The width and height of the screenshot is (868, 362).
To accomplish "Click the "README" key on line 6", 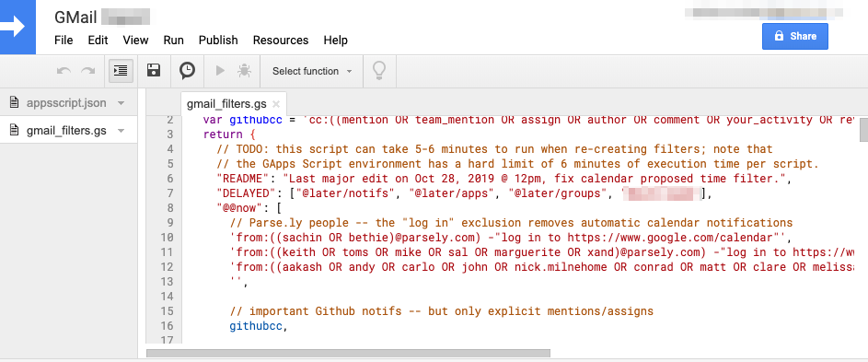I will pos(244,179).
